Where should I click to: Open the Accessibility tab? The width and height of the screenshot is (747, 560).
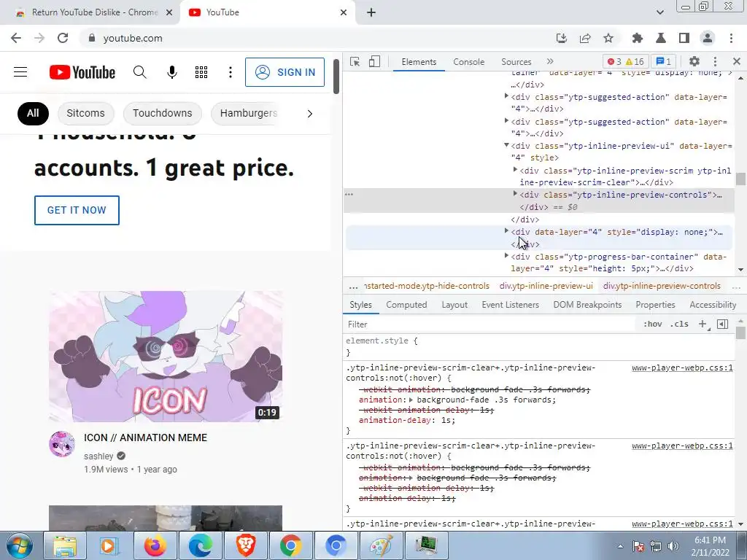pyautogui.click(x=713, y=305)
